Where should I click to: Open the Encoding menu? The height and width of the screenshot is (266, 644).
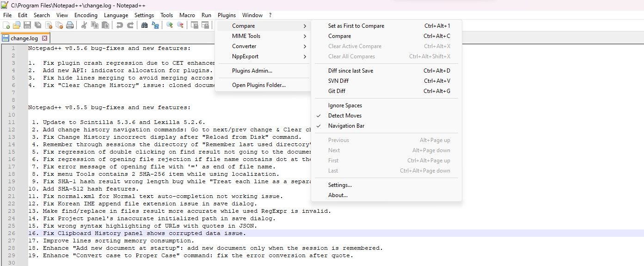(86, 15)
